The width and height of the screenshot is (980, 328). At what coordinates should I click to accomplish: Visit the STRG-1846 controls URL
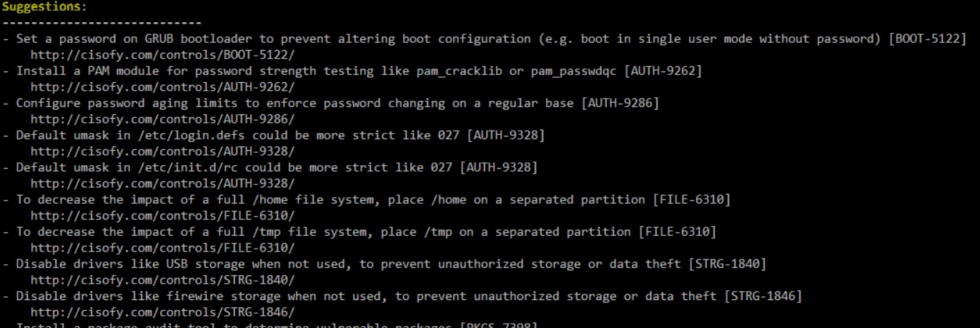[162, 312]
